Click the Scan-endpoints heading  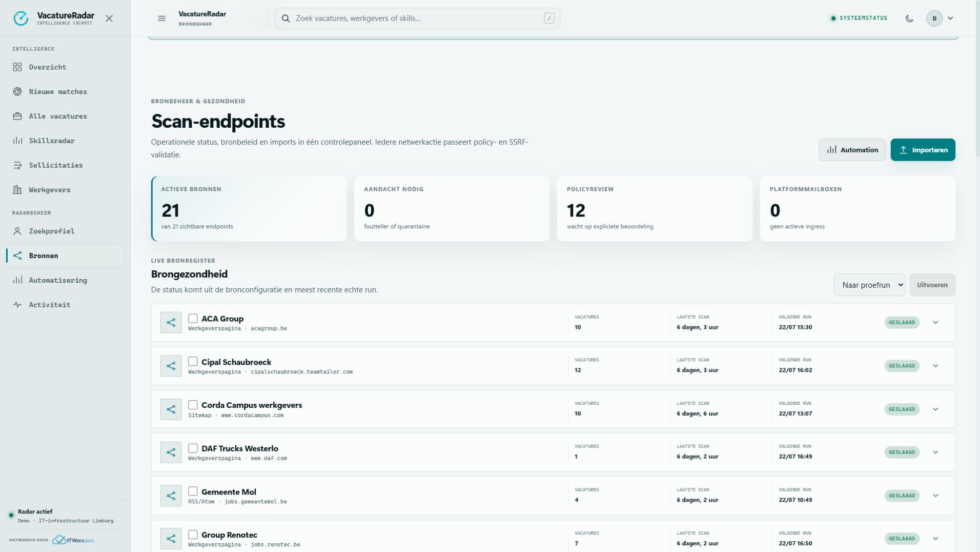[x=218, y=122]
